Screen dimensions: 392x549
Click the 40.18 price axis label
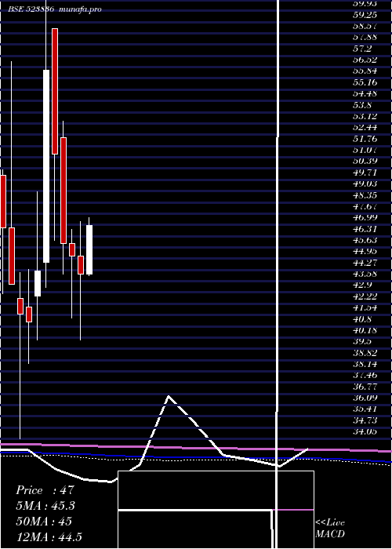click(x=365, y=330)
